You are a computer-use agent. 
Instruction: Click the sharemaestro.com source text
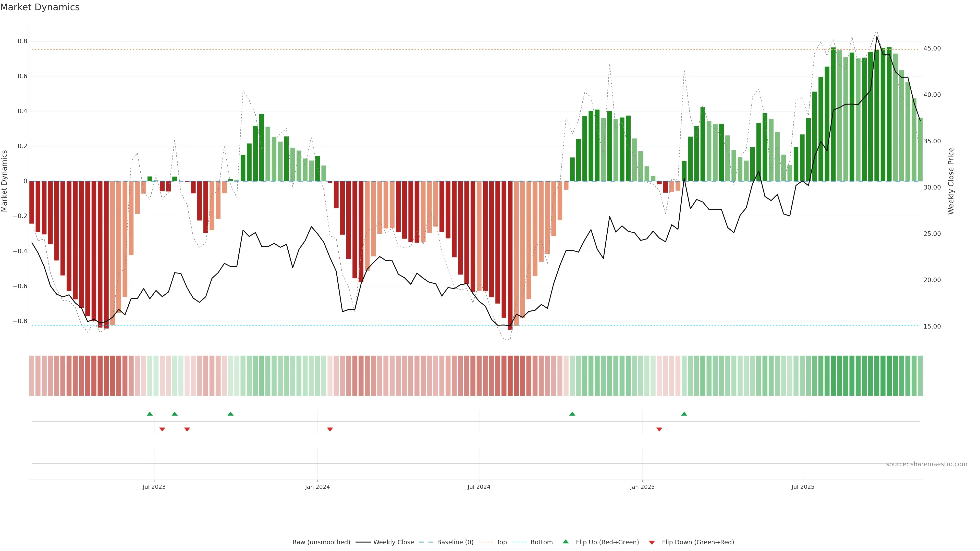tap(926, 464)
